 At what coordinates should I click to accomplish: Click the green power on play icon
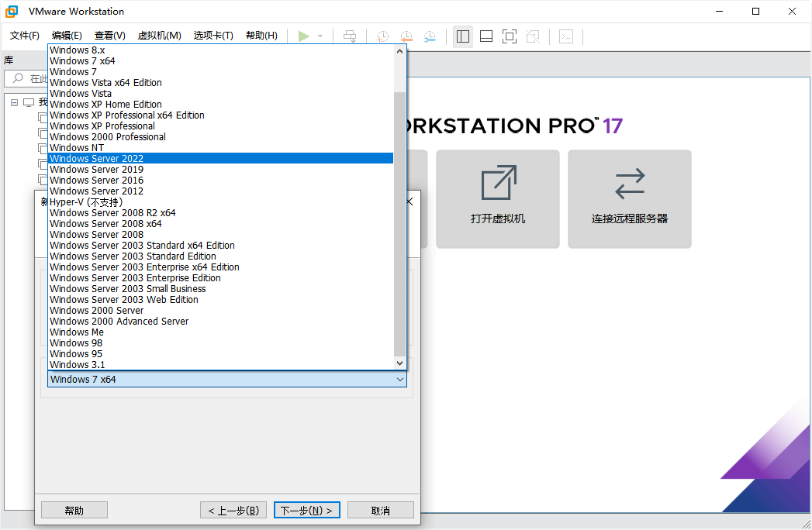[303, 36]
